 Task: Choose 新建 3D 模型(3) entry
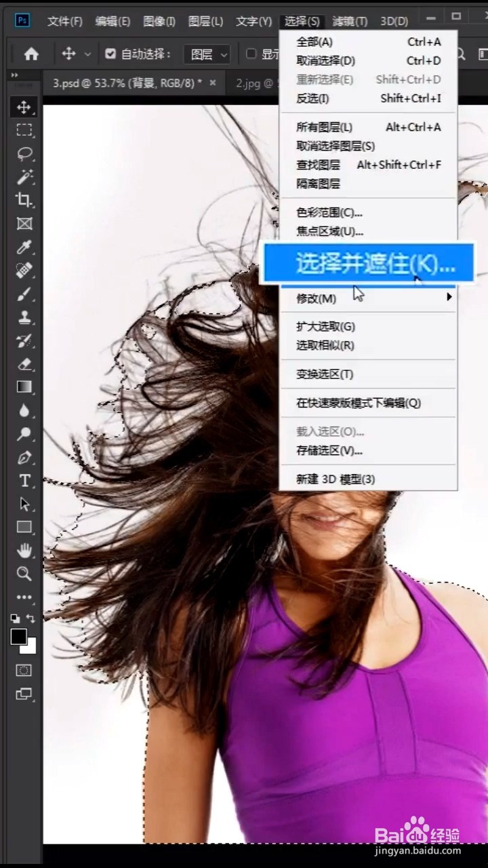369,479
